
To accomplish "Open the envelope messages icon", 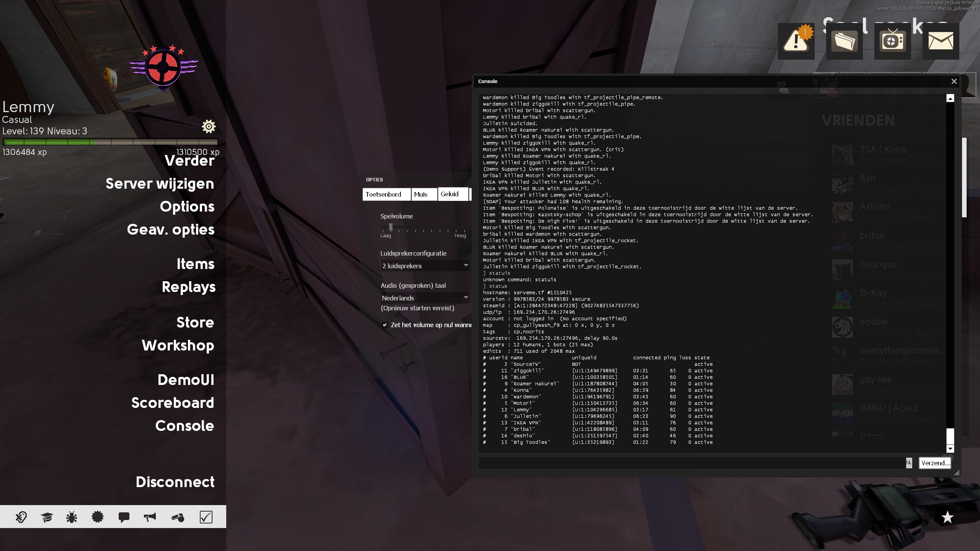I will pos(941,41).
